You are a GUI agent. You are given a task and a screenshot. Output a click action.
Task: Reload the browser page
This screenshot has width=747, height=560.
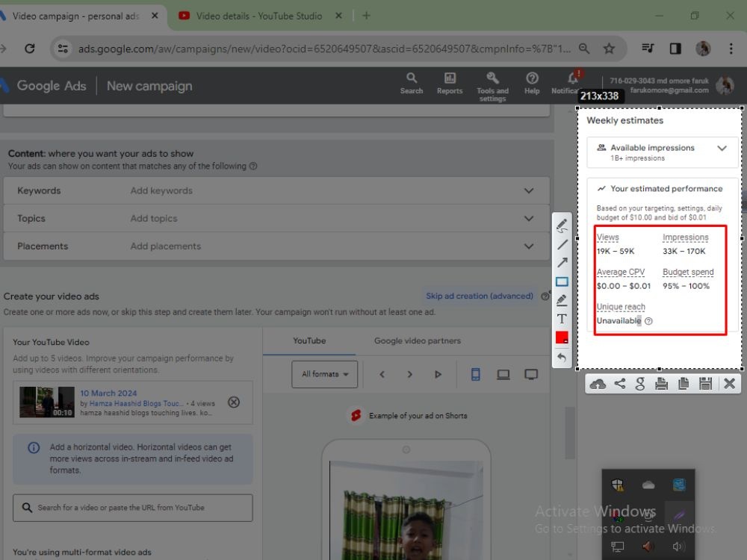click(x=30, y=48)
